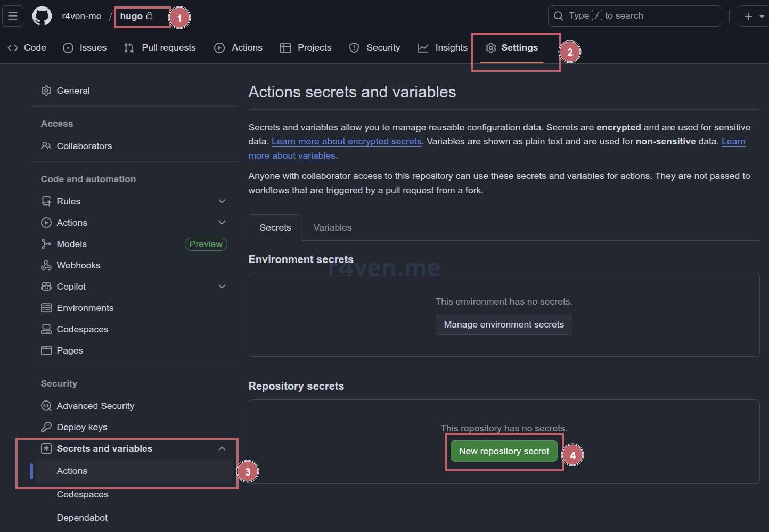This screenshot has height=532, width=769.
Task: Open the Pull requests tab
Action: coord(160,48)
